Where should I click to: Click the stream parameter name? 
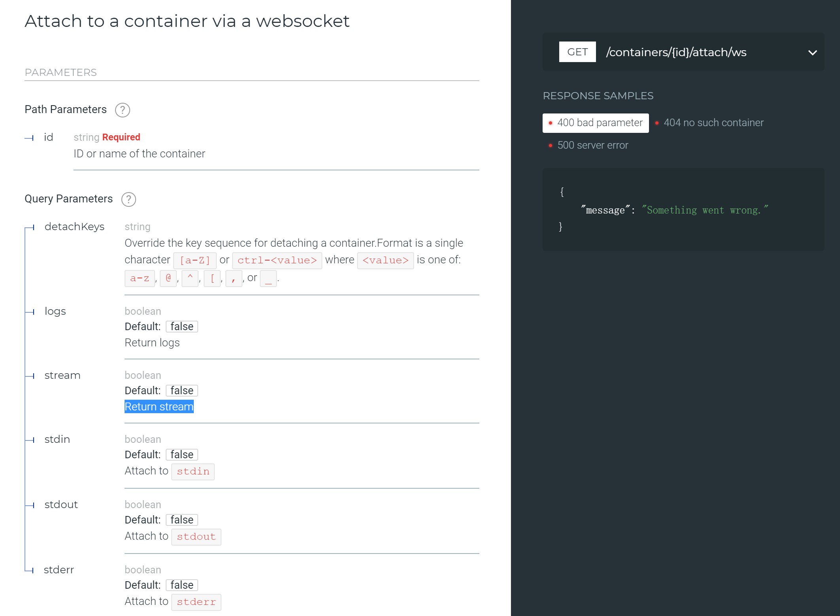pos(62,375)
